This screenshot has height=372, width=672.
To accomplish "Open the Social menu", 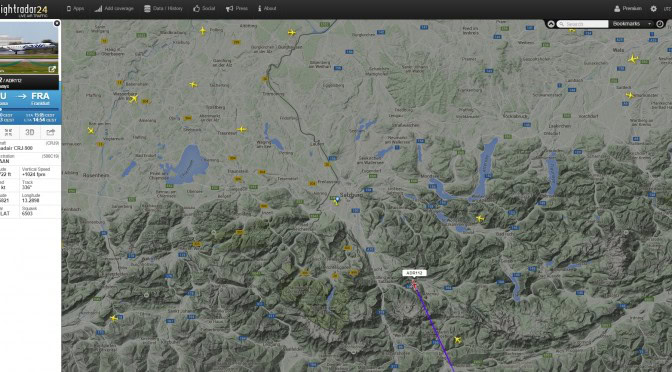I will (204, 9).
